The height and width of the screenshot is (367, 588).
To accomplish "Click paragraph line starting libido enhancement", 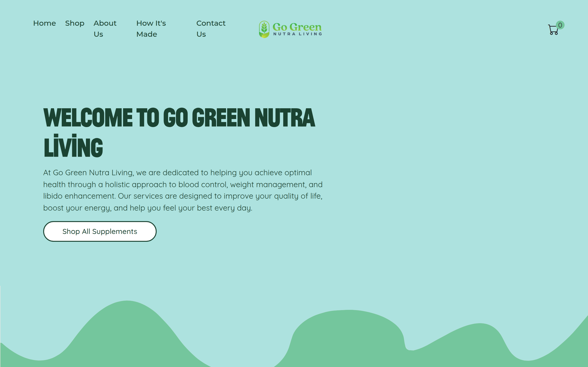I will 183,196.
